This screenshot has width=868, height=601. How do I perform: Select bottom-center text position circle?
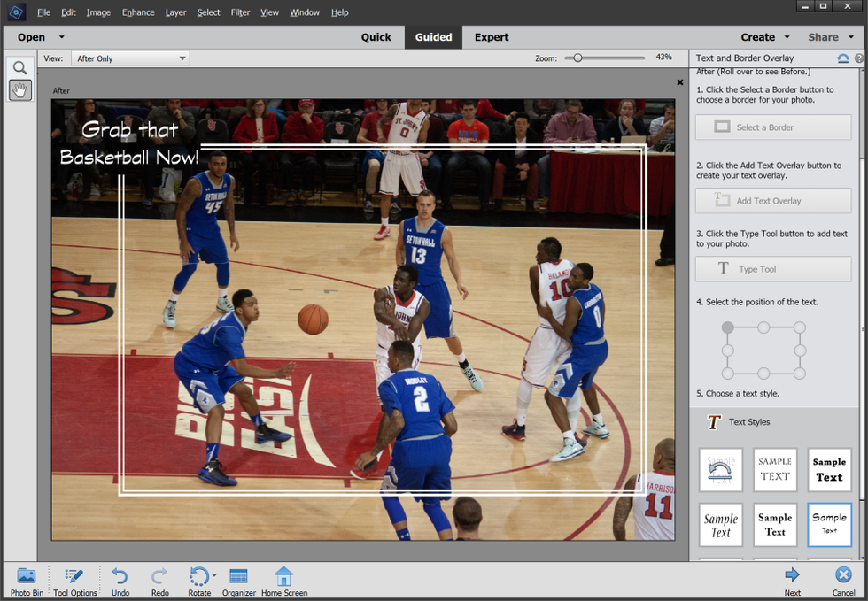point(763,374)
